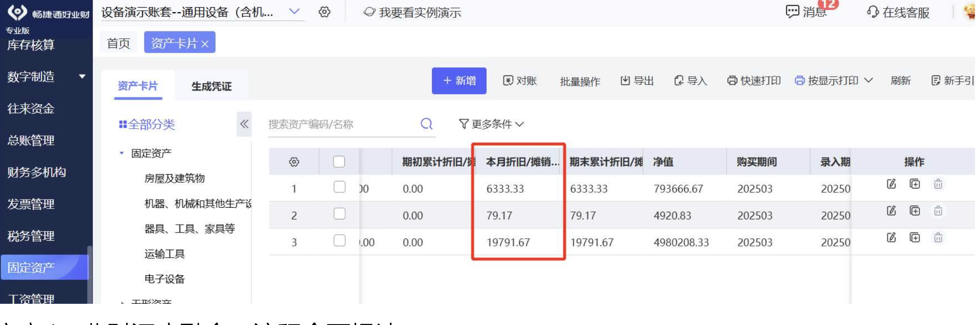Copy the asset in row 3

point(915,237)
